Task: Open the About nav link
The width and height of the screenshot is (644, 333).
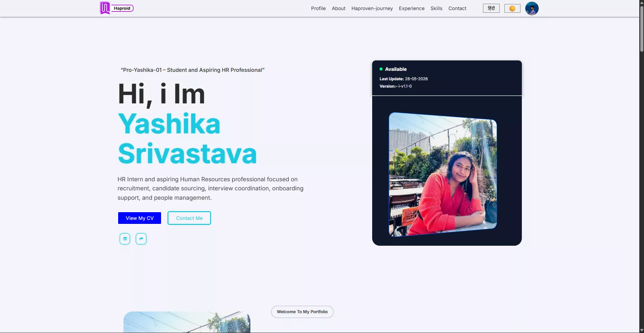Action: click(x=338, y=8)
